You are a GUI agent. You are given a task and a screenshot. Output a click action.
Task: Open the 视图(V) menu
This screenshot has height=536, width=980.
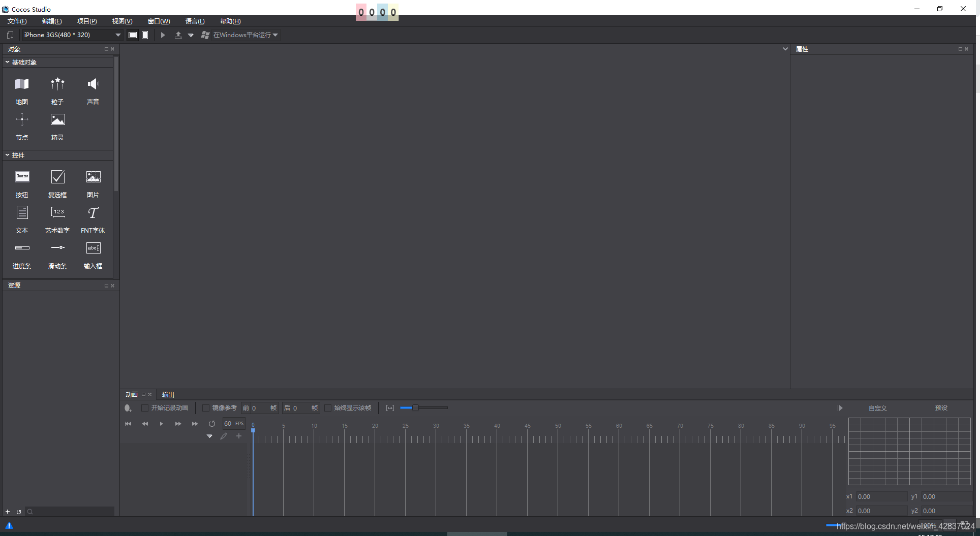122,21
